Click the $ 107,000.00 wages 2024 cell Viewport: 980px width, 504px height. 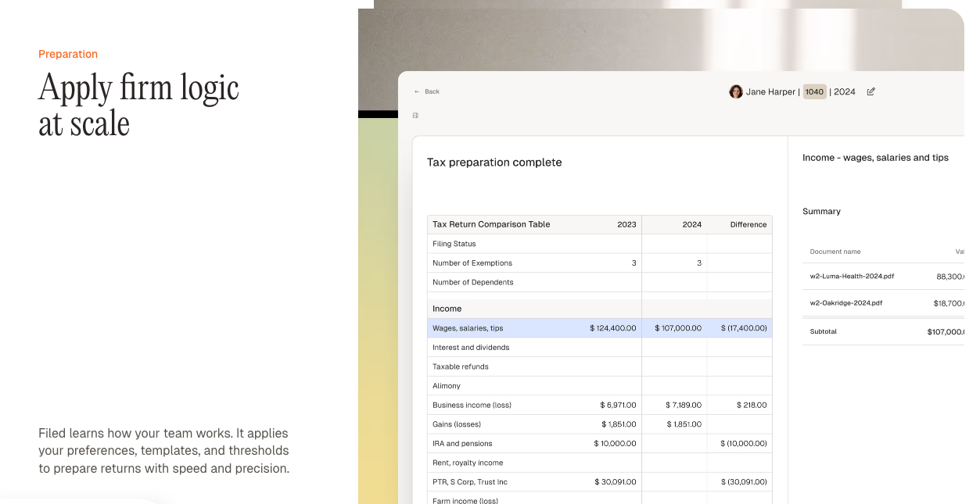coord(678,328)
